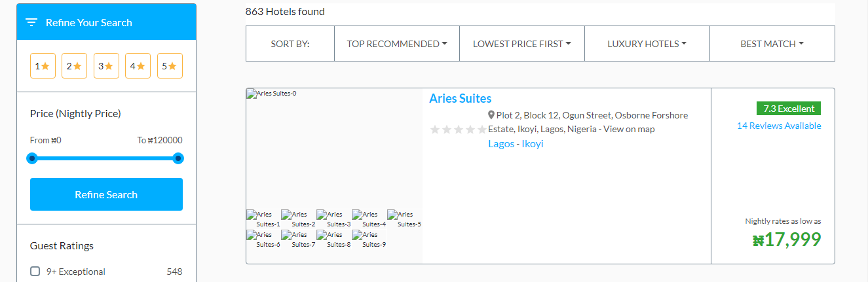Tick the 9+ Exceptional guest rating checkbox

pos(35,272)
